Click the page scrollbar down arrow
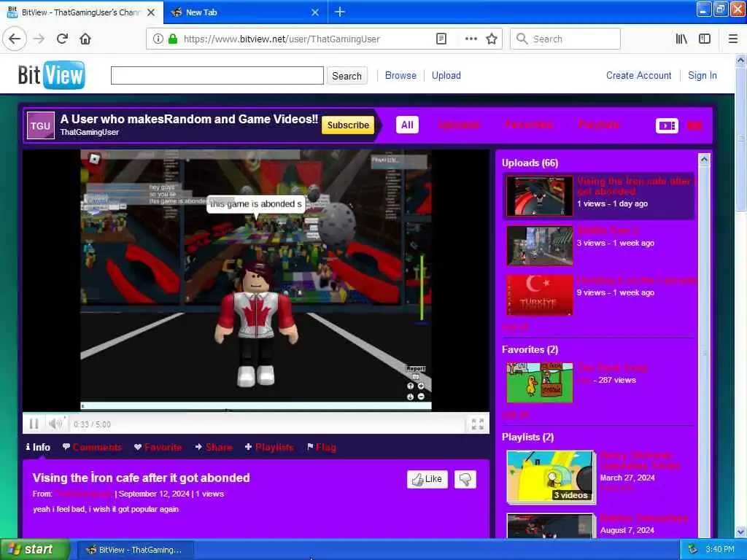The image size is (747, 560). (740, 532)
